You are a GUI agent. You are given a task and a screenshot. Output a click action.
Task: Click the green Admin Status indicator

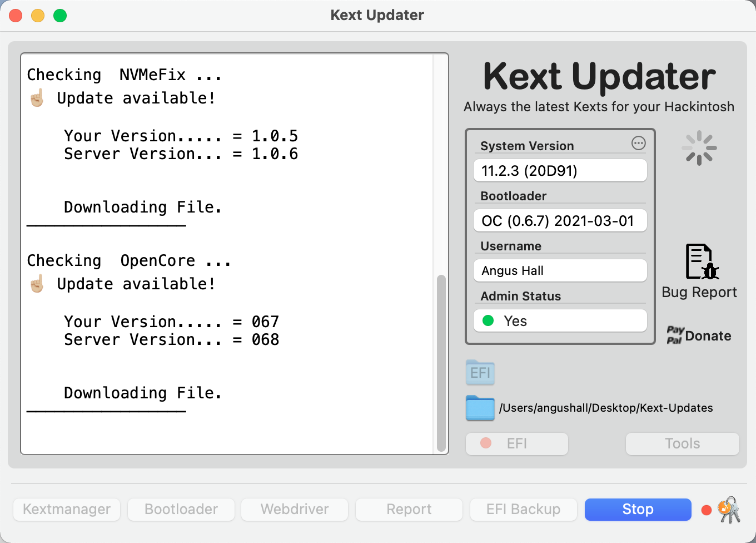[x=488, y=320]
